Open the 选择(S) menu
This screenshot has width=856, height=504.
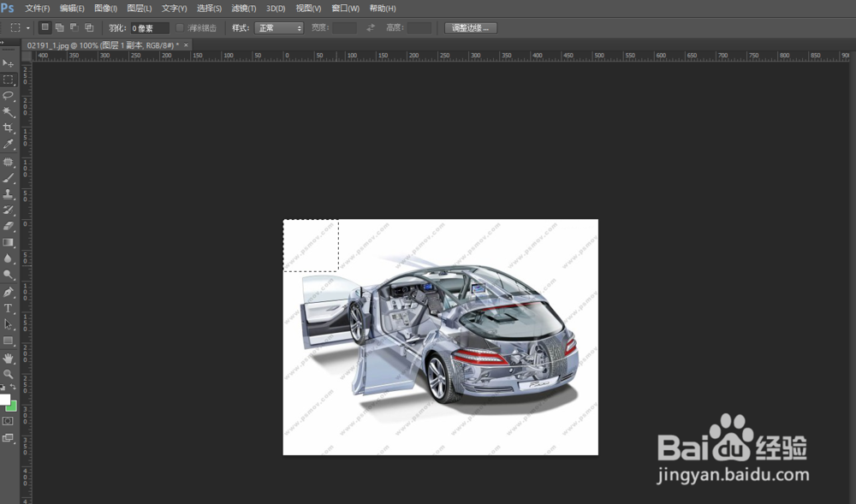pyautogui.click(x=209, y=9)
